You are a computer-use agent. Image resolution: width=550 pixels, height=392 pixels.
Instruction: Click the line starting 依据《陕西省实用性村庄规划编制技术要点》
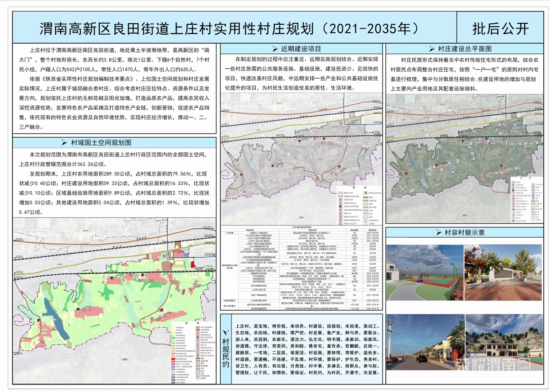click(x=120, y=79)
